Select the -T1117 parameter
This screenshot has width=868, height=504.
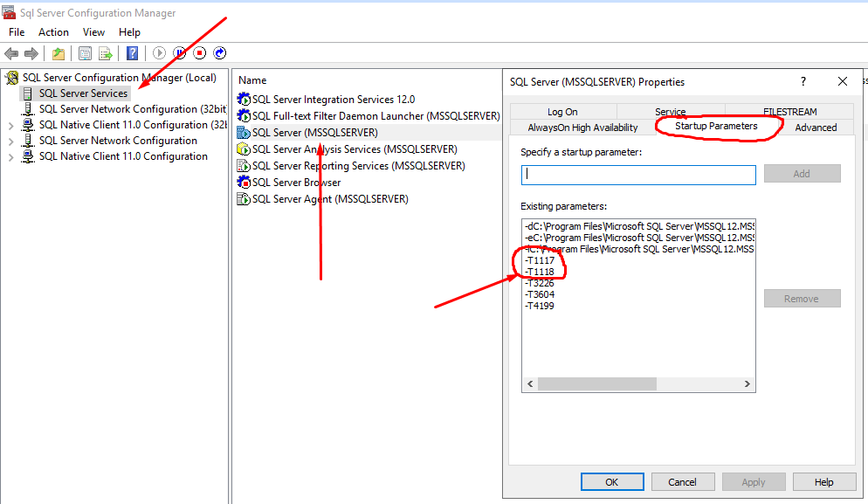tap(540, 260)
